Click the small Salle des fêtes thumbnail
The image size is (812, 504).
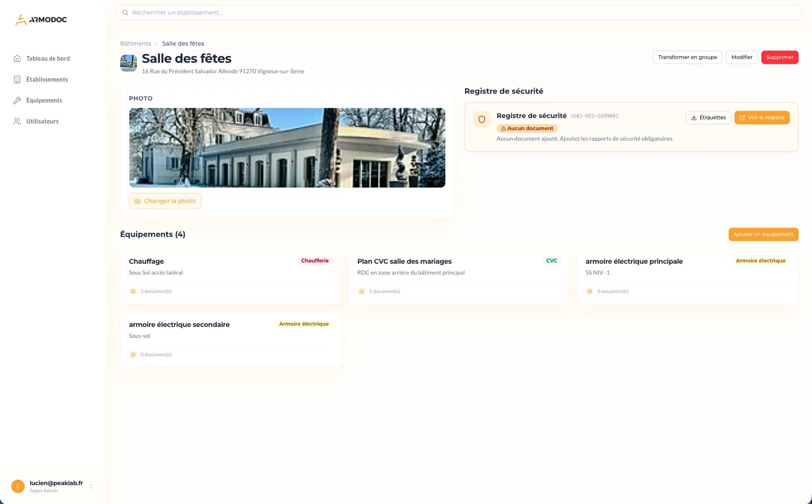(x=128, y=63)
